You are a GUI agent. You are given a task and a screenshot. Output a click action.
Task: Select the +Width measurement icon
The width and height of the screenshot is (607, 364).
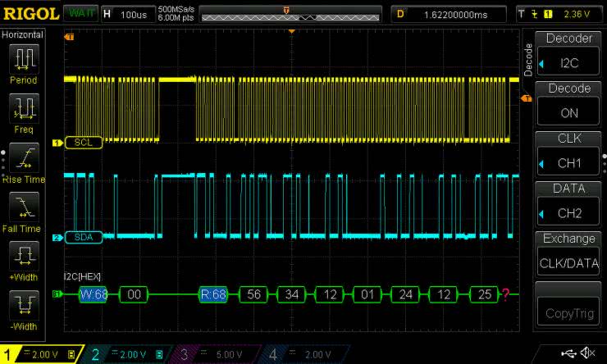tap(24, 255)
